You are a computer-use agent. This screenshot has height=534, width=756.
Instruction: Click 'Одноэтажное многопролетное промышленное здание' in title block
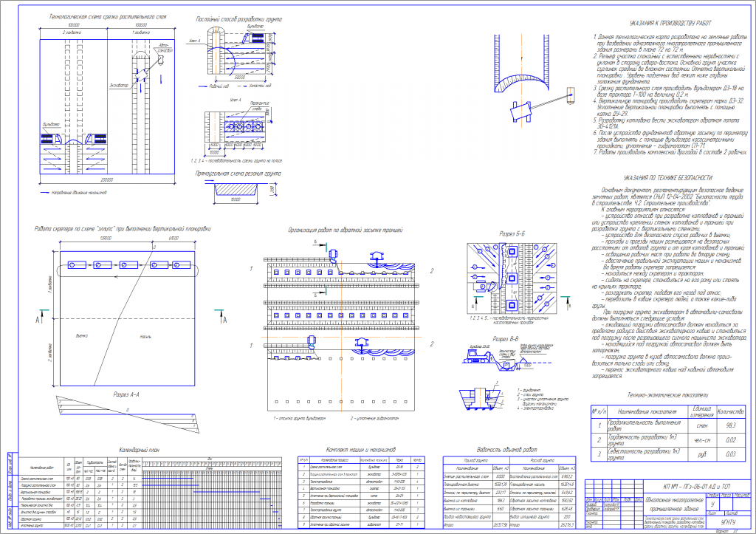click(x=673, y=504)
